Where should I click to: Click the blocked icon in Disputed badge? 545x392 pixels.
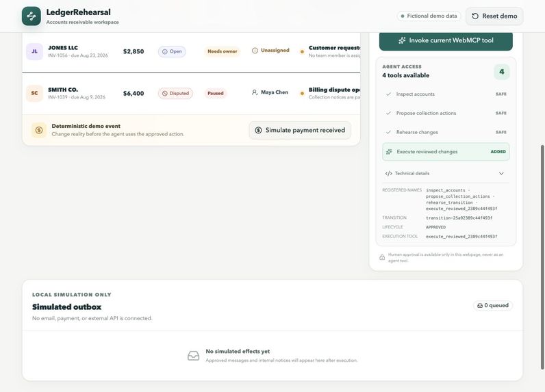165,94
